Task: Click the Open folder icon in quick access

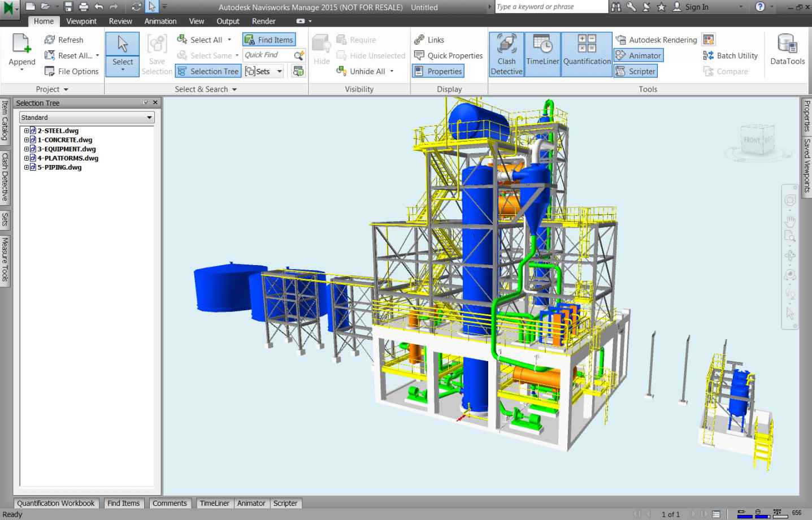Action: coord(45,7)
